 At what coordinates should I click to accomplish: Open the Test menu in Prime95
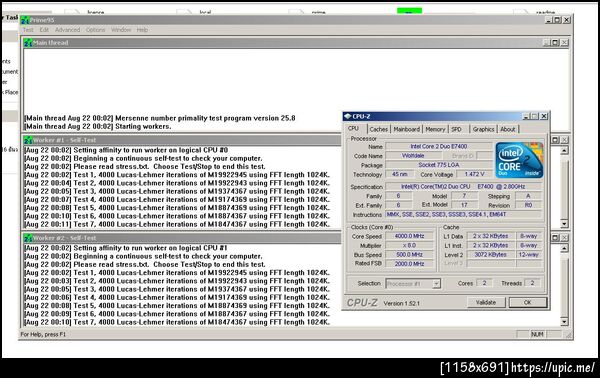tap(28, 30)
